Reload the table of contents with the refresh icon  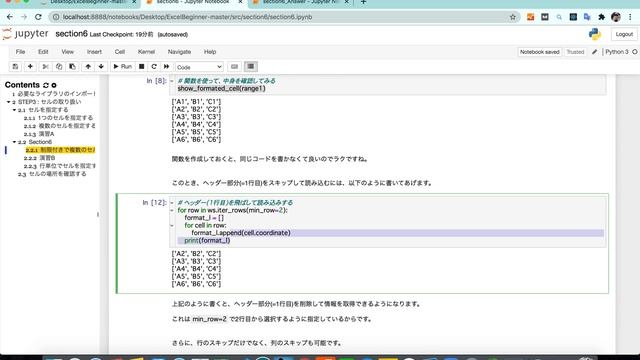pyautogui.click(x=46, y=85)
